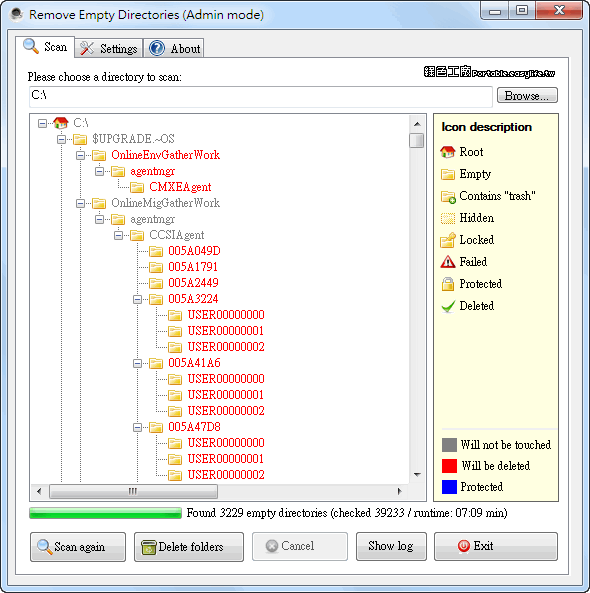Click the horizontal scrollbar thumb of tree

pos(133,491)
